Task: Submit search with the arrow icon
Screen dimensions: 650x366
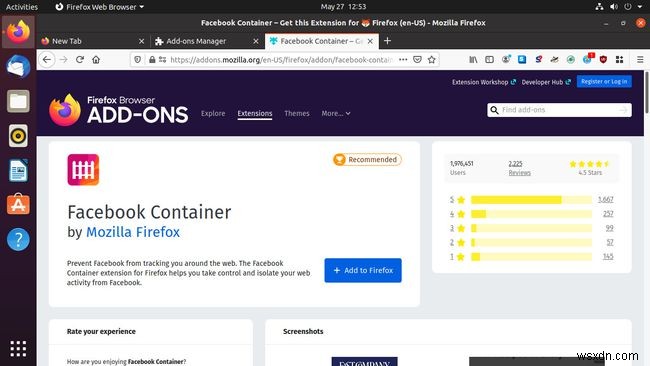Action: (x=623, y=110)
